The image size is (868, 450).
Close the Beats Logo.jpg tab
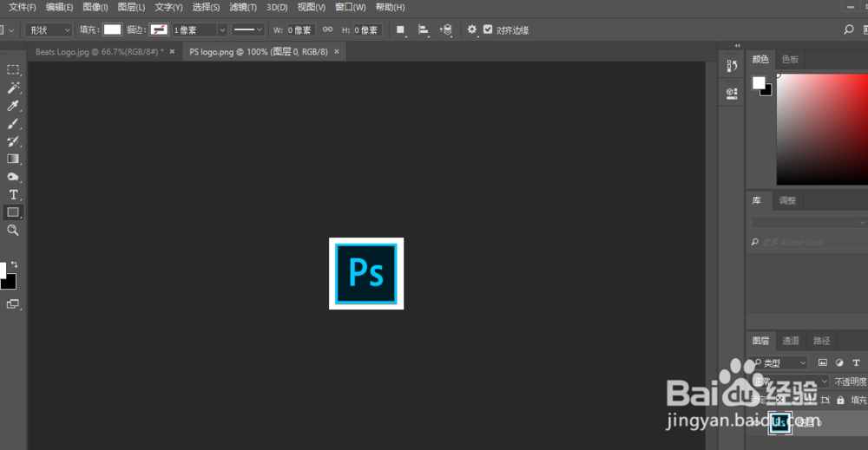click(x=172, y=51)
